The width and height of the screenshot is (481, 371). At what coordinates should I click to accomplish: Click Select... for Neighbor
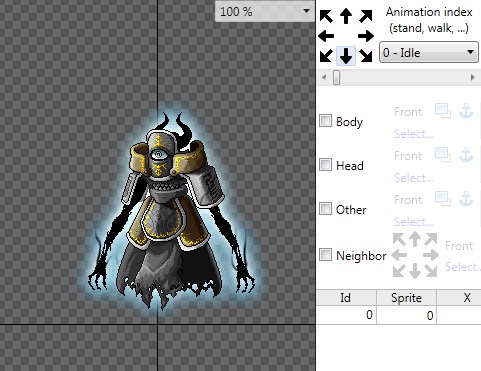pyautogui.click(x=463, y=267)
